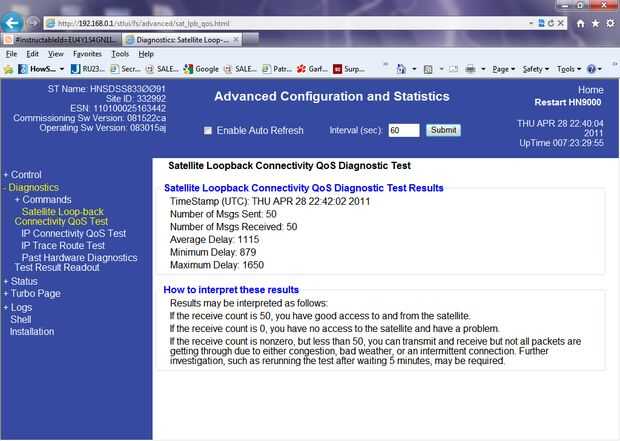620x441 pixels.
Task: Switch to the #instructableId tab
Action: [x=61, y=40]
